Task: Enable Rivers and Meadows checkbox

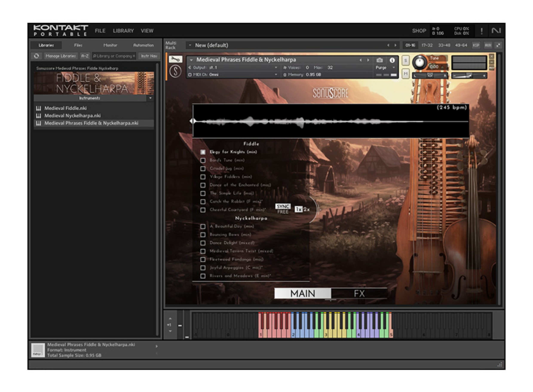Action: click(x=203, y=276)
